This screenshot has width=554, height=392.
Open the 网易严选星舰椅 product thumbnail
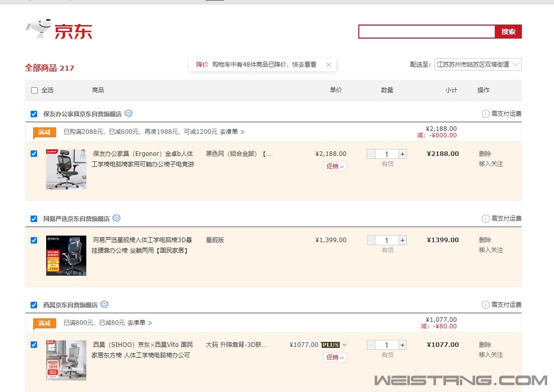tap(66, 256)
